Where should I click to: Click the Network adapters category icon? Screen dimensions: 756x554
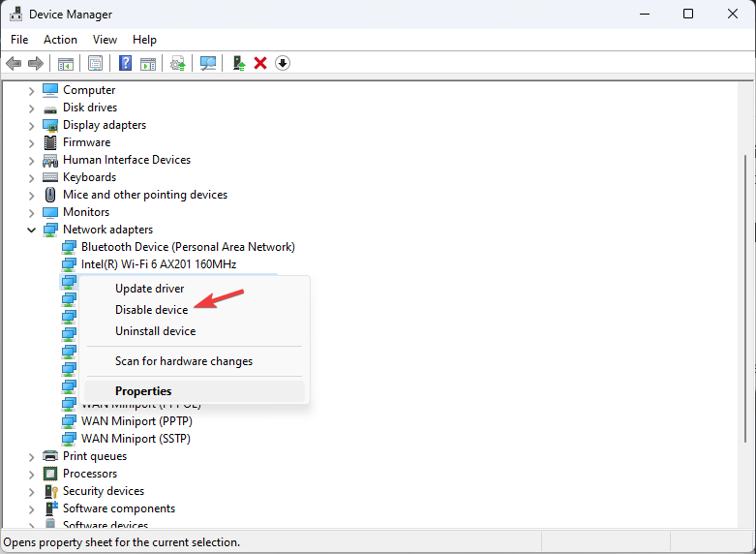50,230
